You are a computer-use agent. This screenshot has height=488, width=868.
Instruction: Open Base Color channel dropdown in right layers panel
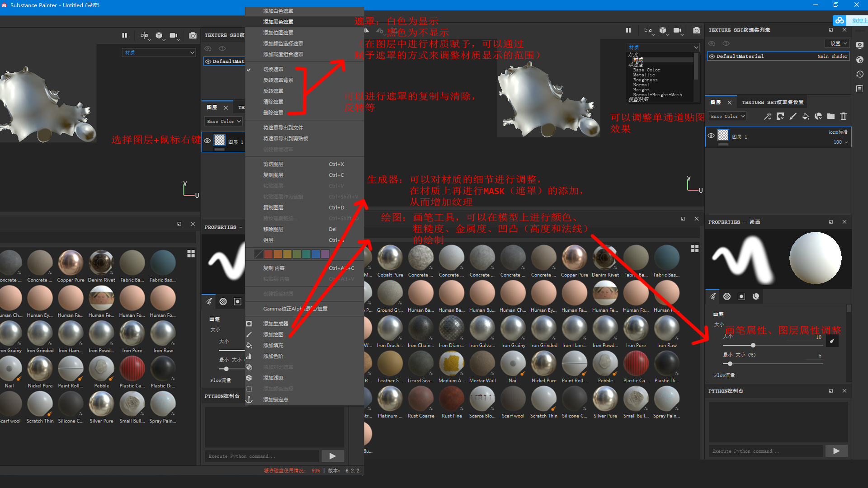[727, 117]
